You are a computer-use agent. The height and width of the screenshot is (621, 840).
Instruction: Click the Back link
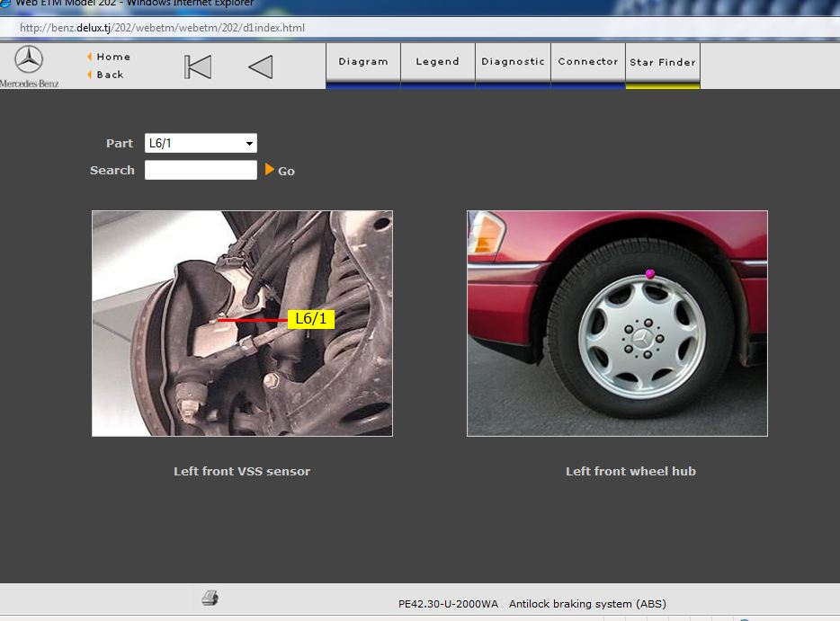110,75
